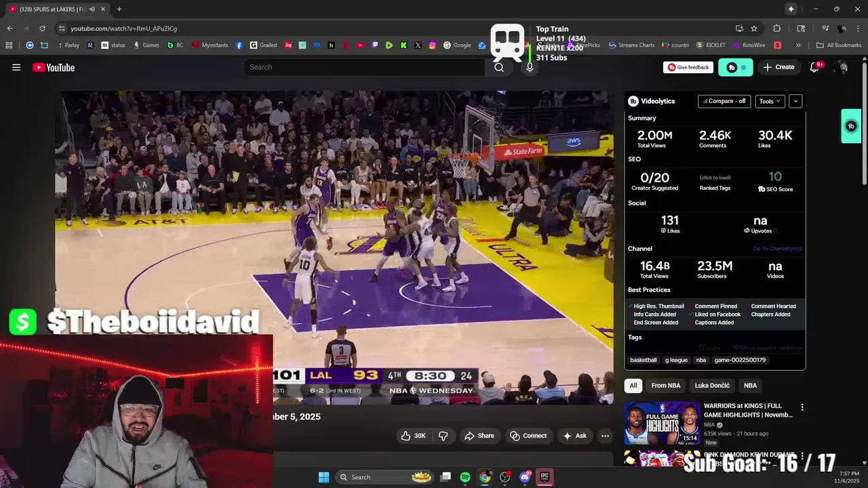Open the Videolytics Tools dropdown
The width and height of the screenshot is (868, 488).
(x=770, y=101)
